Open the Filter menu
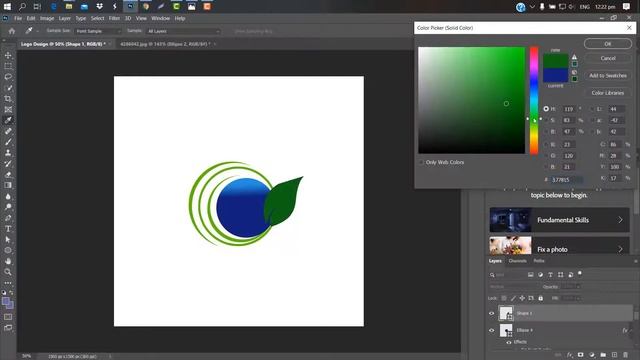Viewport: 640px width, 360px height. point(114,18)
